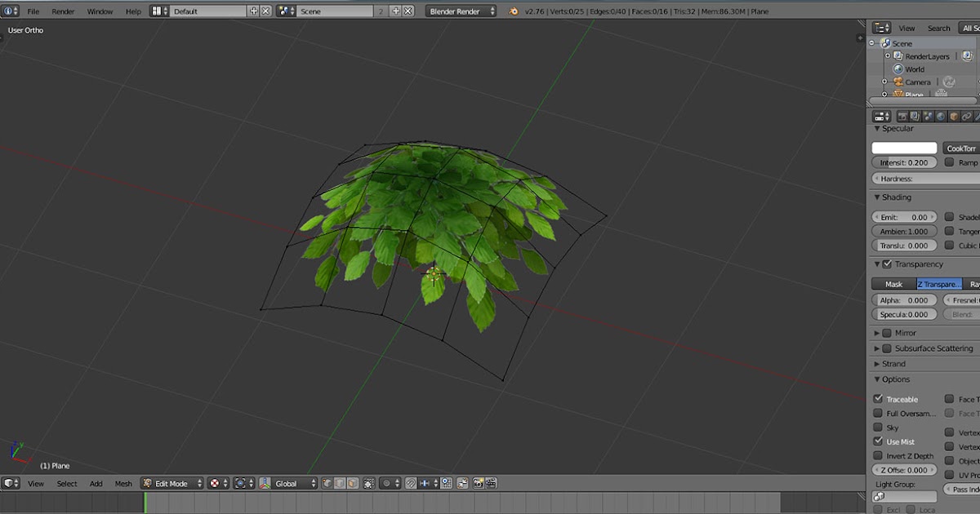Click the Mesh menu in viewport header

pyautogui.click(x=122, y=483)
